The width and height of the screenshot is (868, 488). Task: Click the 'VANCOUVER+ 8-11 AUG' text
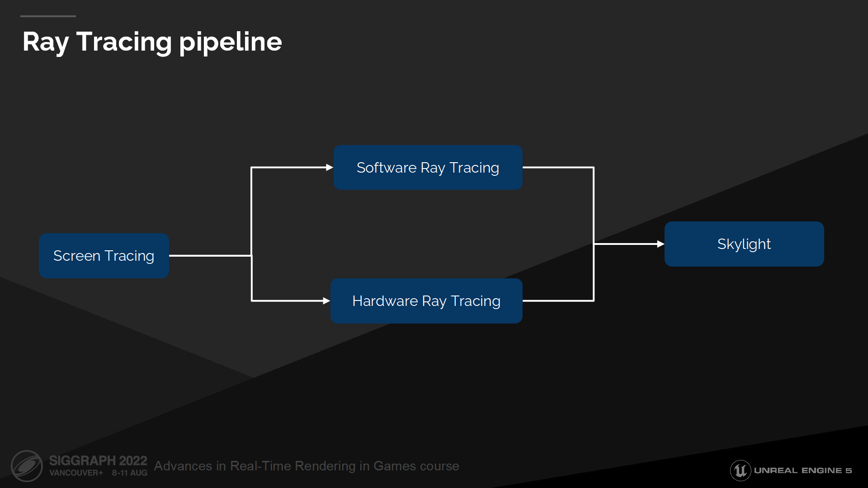pos(98,473)
